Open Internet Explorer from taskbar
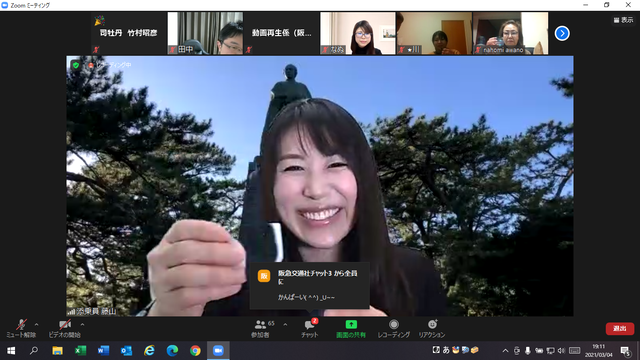This screenshot has width=640, height=360. point(149,351)
